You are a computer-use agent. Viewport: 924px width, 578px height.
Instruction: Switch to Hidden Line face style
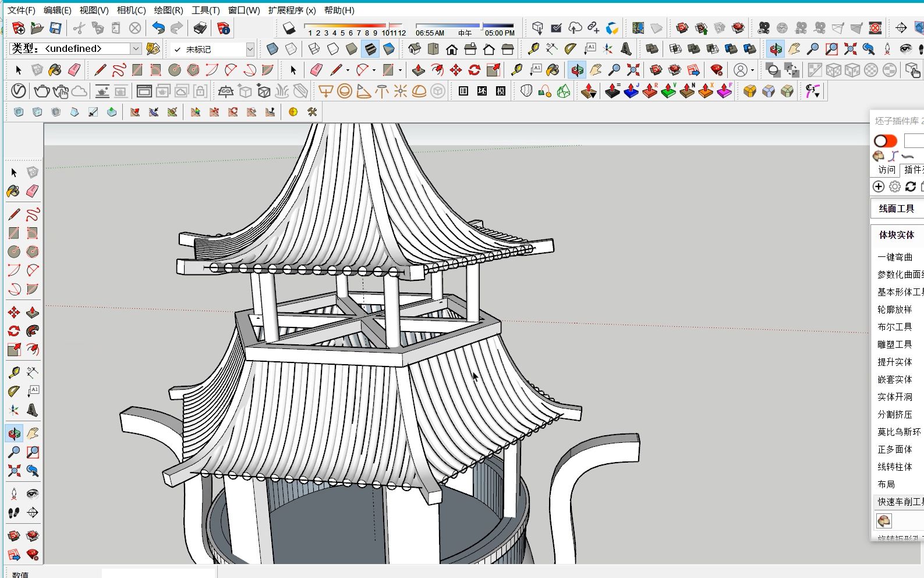pyautogui.click(x=332, y=49)
